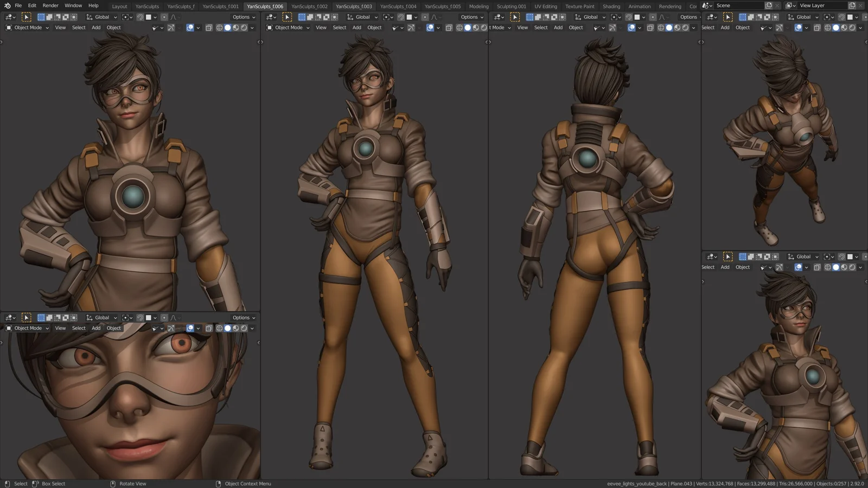Open the Render menu
This screenshot has width=868, height=488.
point(50,5)
